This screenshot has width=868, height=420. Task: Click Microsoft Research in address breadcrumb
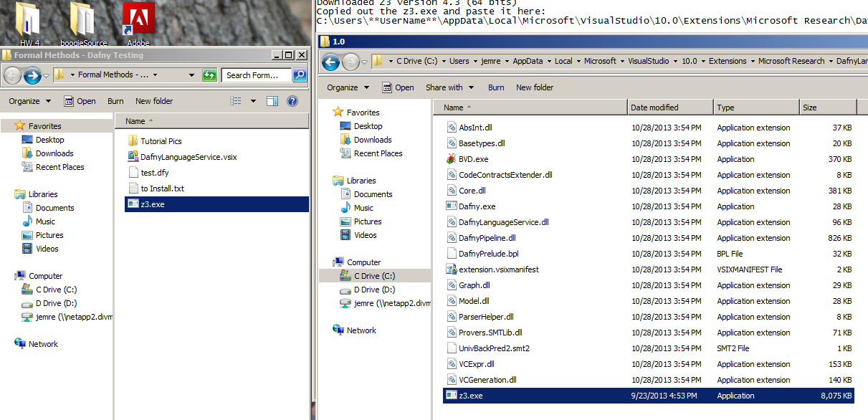pyautogui.click(x=791, y=62)
